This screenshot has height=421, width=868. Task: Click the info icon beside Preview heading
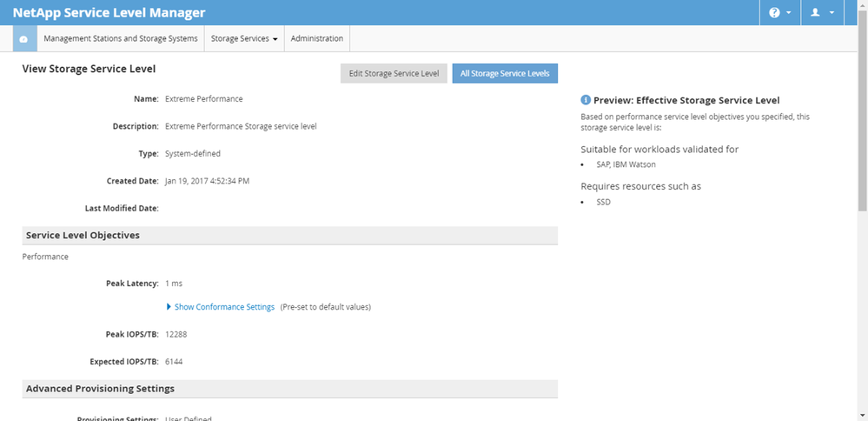pos(586,100)
